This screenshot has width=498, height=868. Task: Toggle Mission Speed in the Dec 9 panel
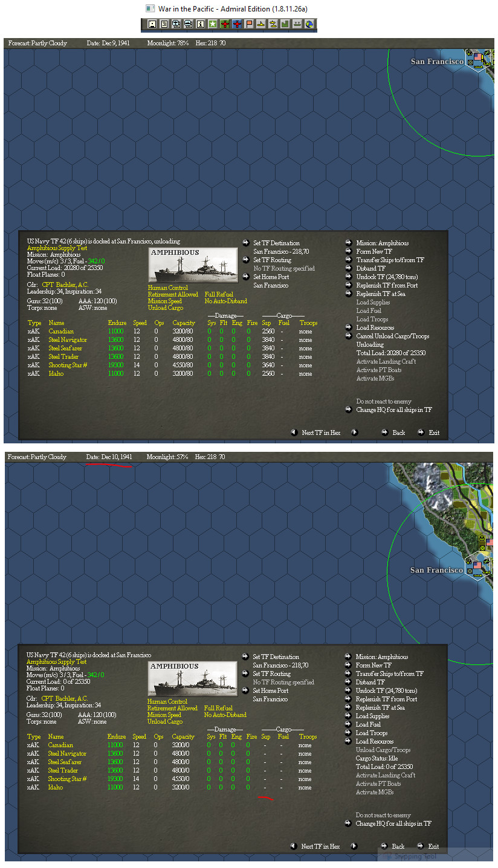(x=165, y=301)
